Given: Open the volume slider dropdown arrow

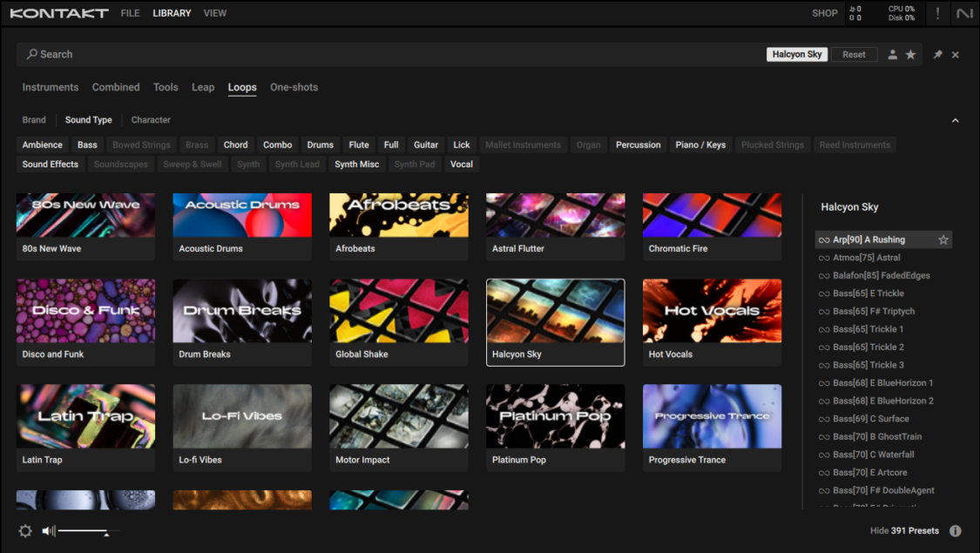Looking at the screenshot, I should [106, 533].
